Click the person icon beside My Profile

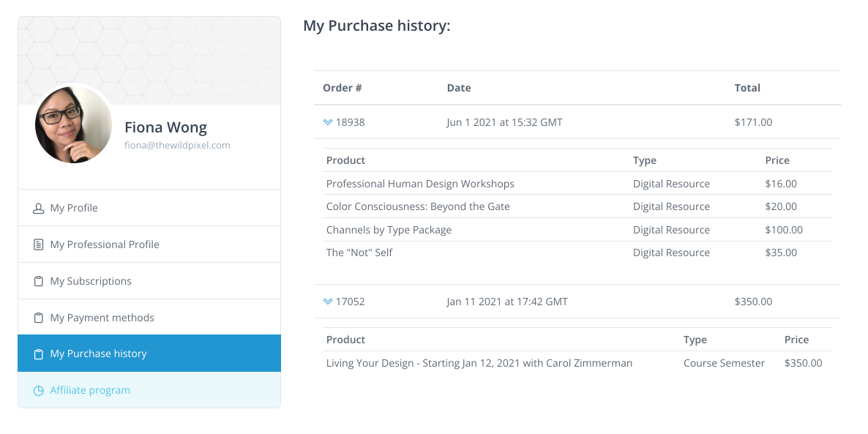click(39, 209)
